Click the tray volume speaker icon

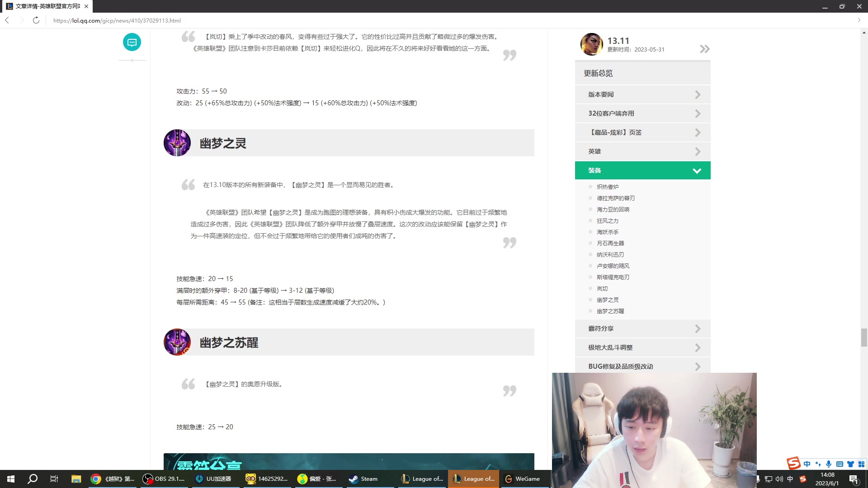(x=779, y=479)
